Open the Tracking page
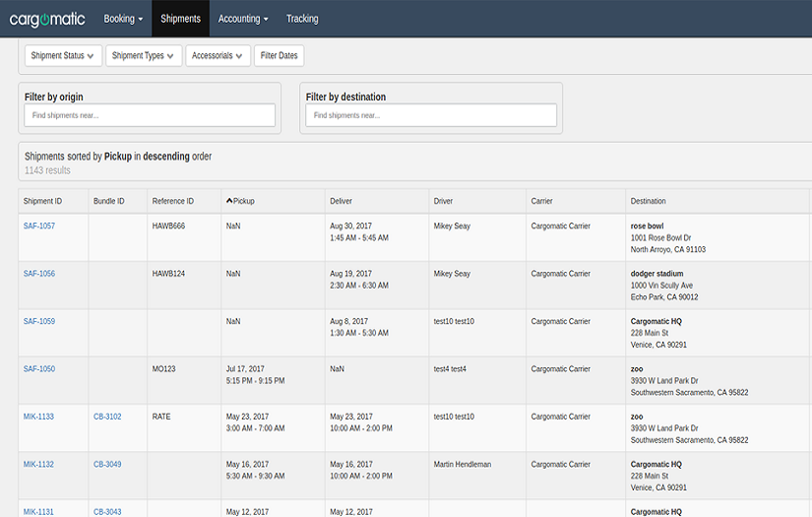This screenshot has width=812, height=517. [x=302, y=19]
